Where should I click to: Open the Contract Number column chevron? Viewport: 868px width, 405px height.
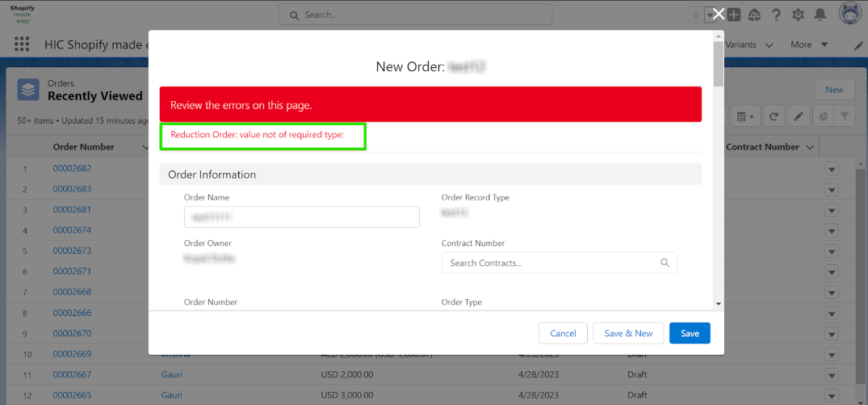(x=809, y=147)
